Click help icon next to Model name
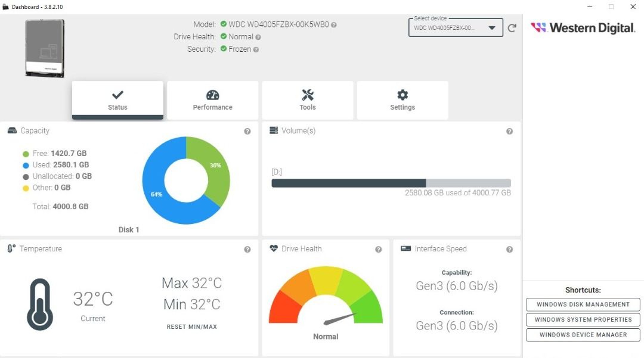This screenshot has width=644, height=358. click(334, 25)
